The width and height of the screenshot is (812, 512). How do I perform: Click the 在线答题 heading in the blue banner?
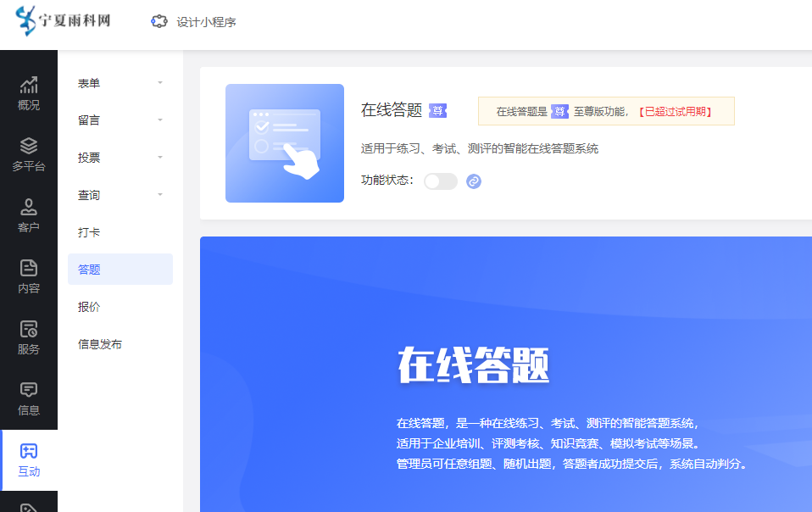point(473,365)
